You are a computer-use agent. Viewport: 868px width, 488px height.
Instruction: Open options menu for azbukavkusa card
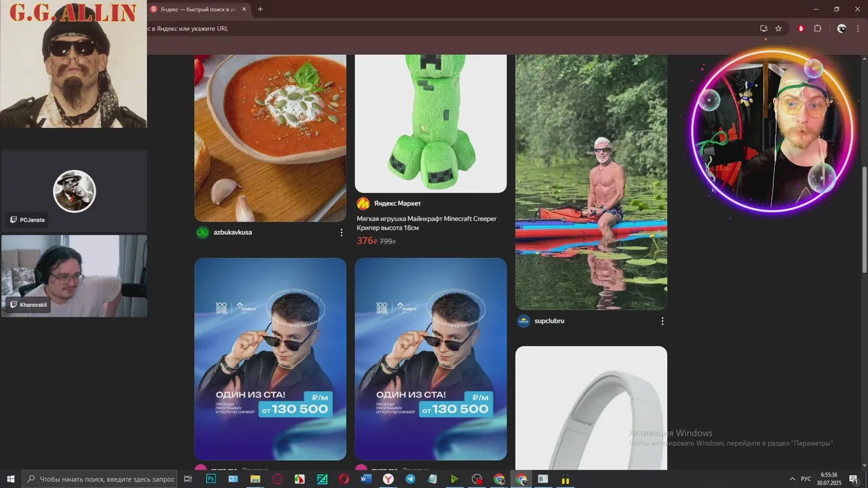[341, 232]
